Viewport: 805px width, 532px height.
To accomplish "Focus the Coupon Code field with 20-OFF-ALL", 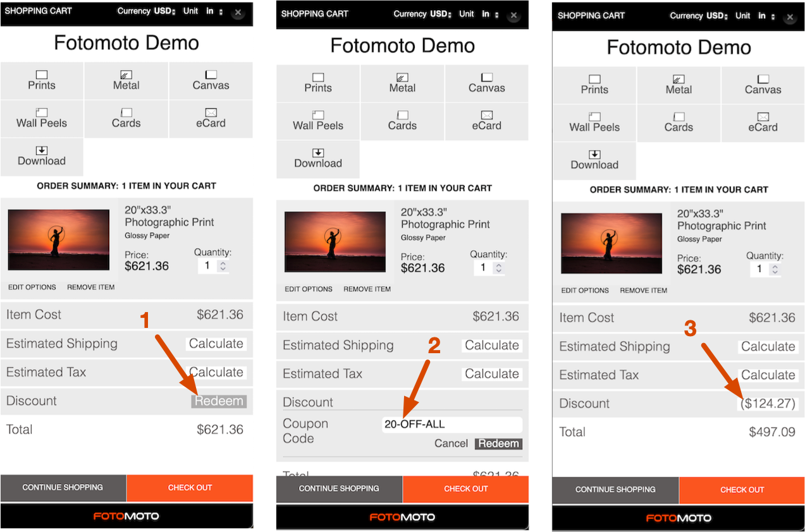I will [452, 424].
